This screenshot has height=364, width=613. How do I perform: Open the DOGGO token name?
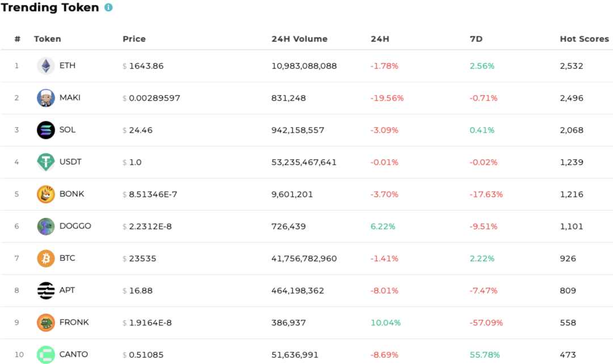75,226
